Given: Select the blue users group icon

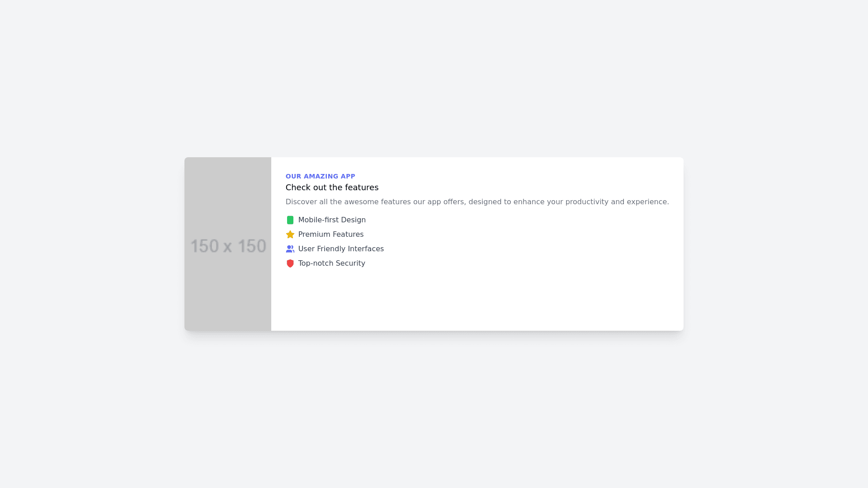Looking at the screenshot, I should (x=290, y=249).
